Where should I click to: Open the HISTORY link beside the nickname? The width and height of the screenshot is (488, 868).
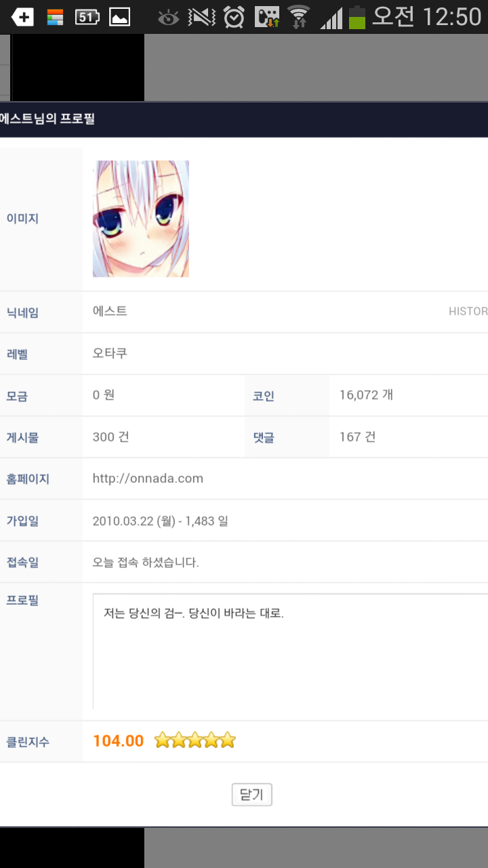(x=468, y=312)
